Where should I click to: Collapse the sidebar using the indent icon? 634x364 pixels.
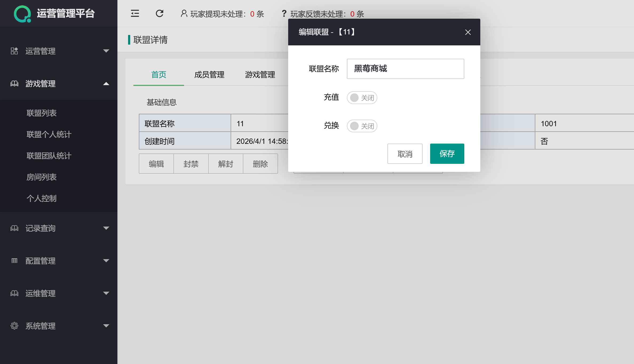[135, 13]
